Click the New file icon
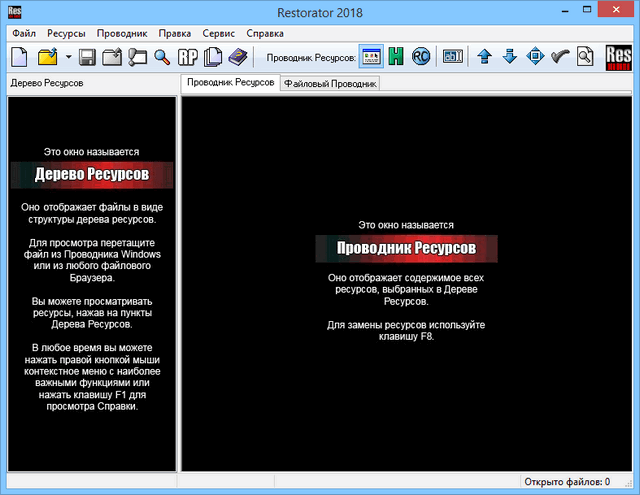640x495 pixels. tap(19, 56)
